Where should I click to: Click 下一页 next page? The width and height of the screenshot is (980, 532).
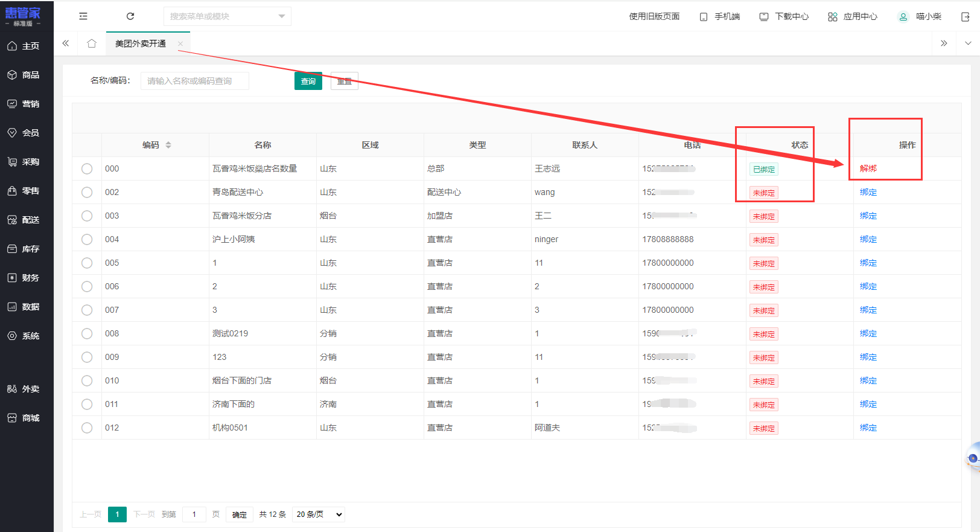(x=144, y=514)
